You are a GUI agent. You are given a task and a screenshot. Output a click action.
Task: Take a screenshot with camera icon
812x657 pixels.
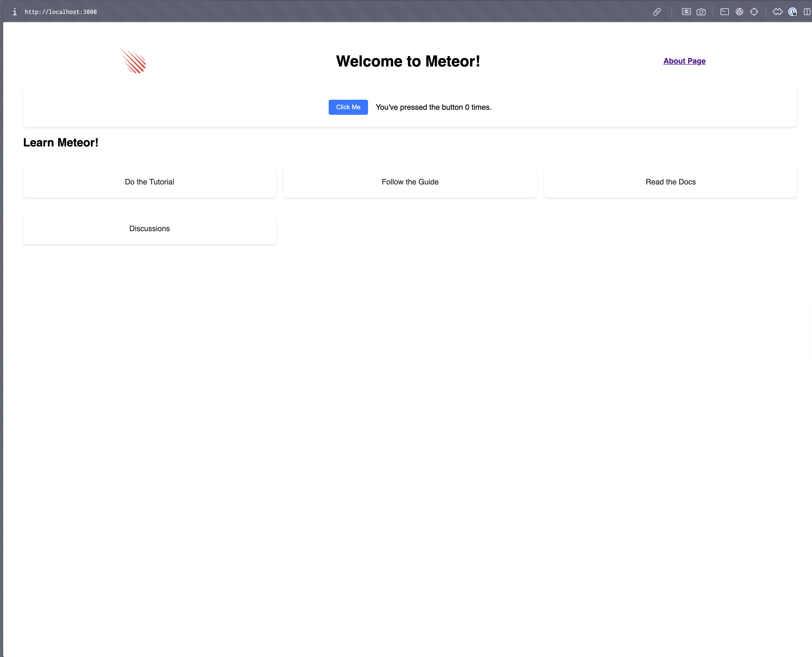tap(701, 12)
